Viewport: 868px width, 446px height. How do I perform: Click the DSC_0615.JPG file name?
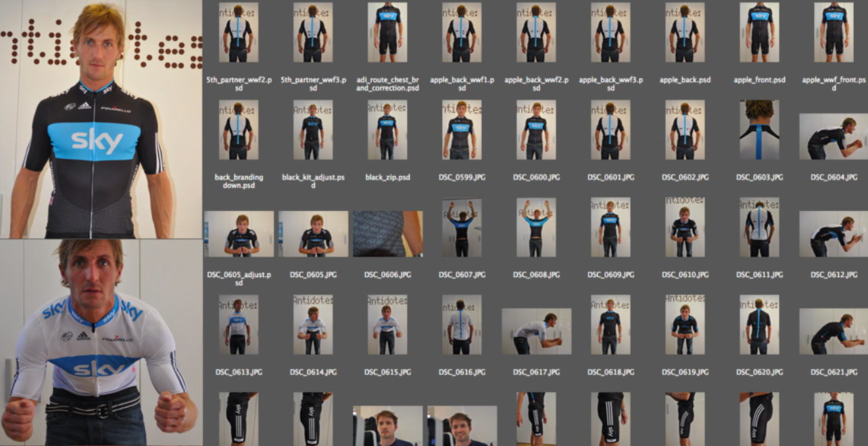tap(387, 372)
